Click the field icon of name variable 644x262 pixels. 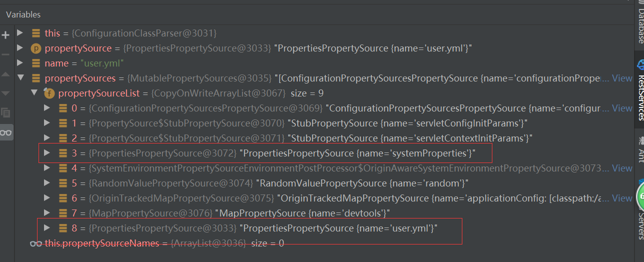click(x=36, y=63)
